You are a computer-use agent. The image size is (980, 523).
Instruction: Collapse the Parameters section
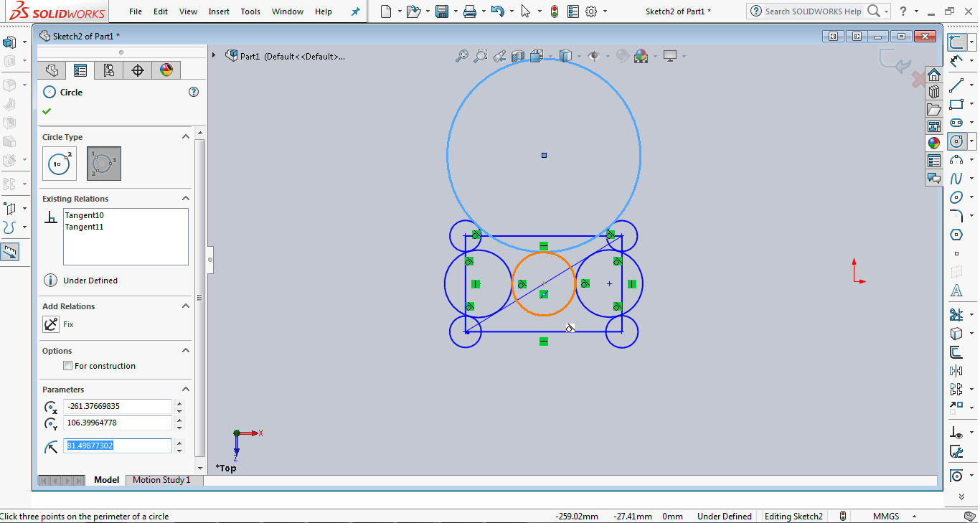click(186, 390)
